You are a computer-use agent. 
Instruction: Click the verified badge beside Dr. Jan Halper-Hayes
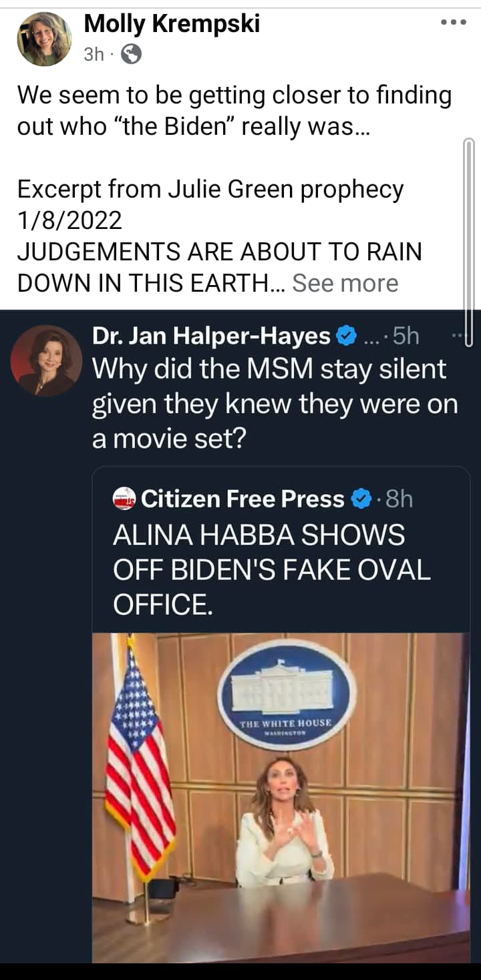pyautogui.click(x=346, y=337)
